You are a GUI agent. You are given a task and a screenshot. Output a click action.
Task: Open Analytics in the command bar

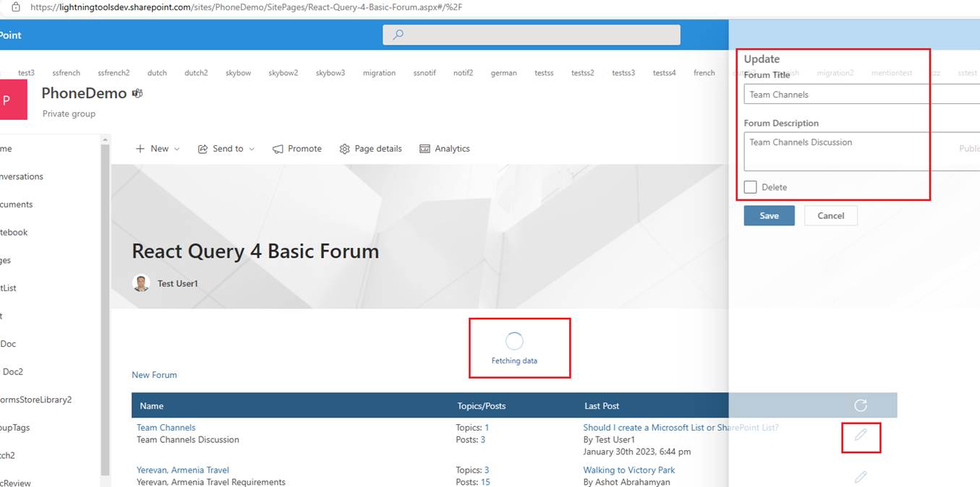pos(444,149)
